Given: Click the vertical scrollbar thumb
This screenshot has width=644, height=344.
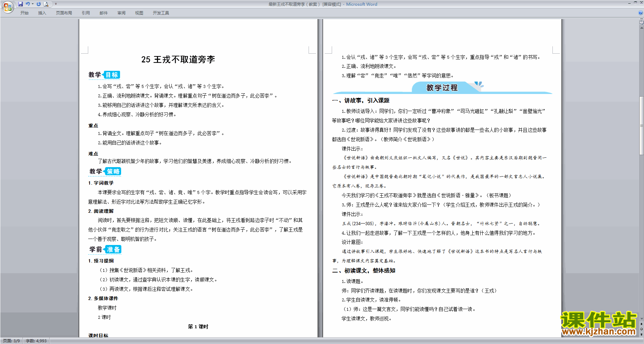Looking at the screenshot, I should click(x=641, y=126).
